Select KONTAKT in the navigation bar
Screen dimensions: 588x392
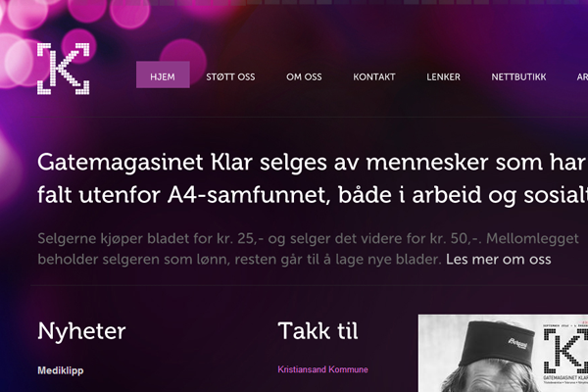374,76
